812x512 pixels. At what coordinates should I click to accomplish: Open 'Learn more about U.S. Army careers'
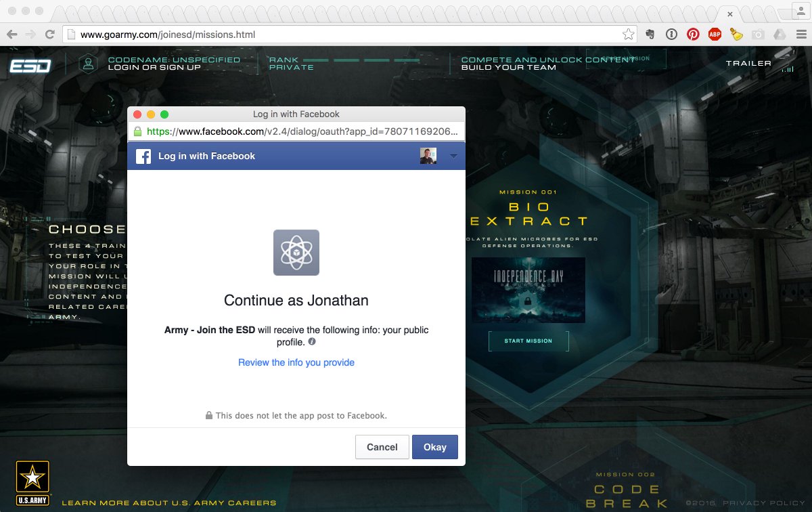click(x=169, y=503)
